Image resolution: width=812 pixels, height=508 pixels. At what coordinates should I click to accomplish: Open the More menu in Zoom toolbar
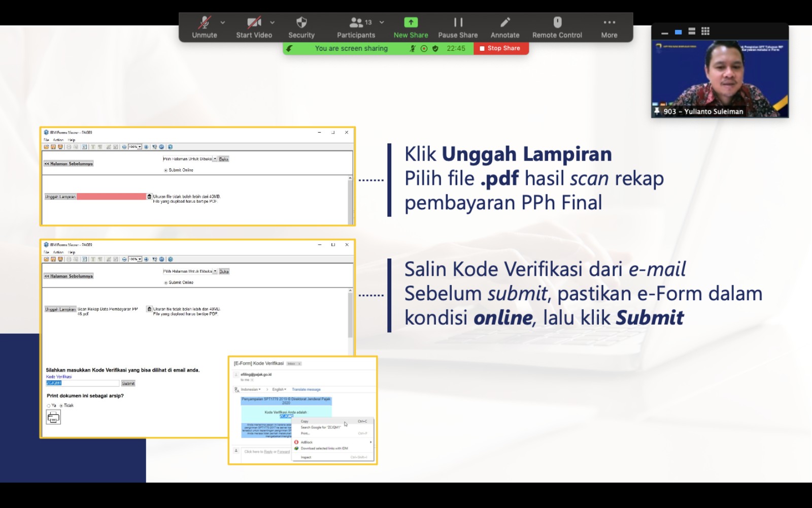pos(609,27)
